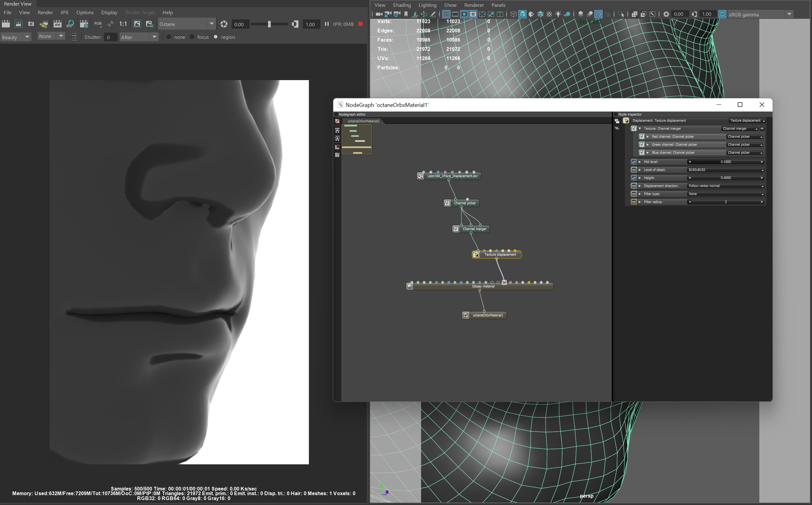Open the Octane renderer dropdown
Screen dimensions: 812x505
coord(211,24)
